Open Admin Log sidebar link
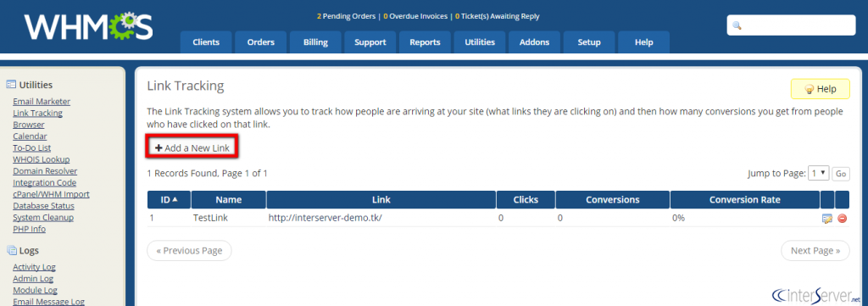Screen dimensions: 868x306 pos(33,279)
